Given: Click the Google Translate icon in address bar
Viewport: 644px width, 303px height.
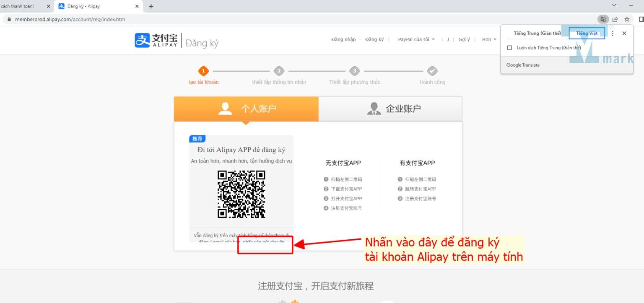Looking at the screenshot, I should click(x=602, y=19).
